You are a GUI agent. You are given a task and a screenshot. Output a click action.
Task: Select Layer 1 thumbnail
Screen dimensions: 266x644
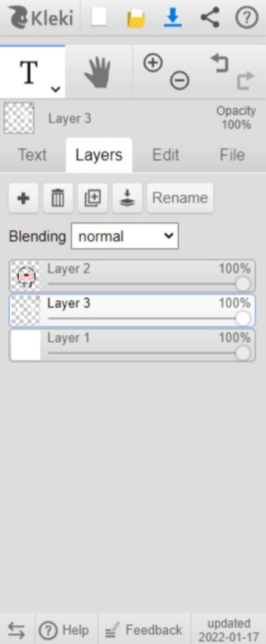pyautogui.click(x=25, y=345)
